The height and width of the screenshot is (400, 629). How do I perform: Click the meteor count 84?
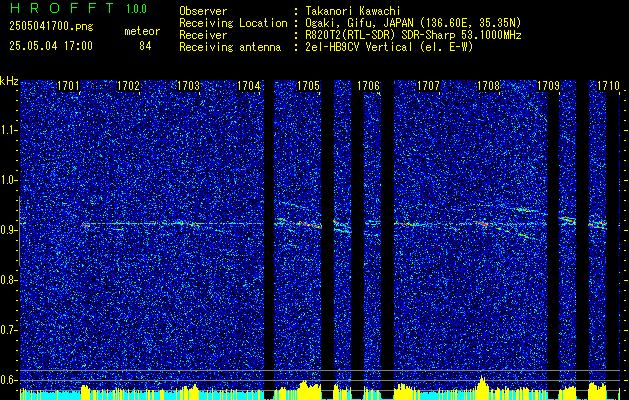pos(145,46)
